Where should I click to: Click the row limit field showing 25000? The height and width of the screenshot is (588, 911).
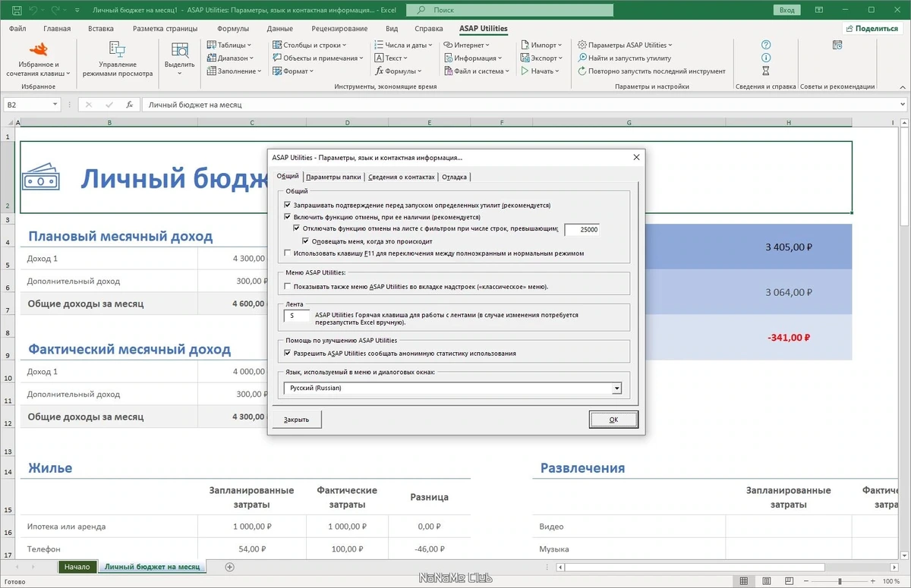coord(582,229)
